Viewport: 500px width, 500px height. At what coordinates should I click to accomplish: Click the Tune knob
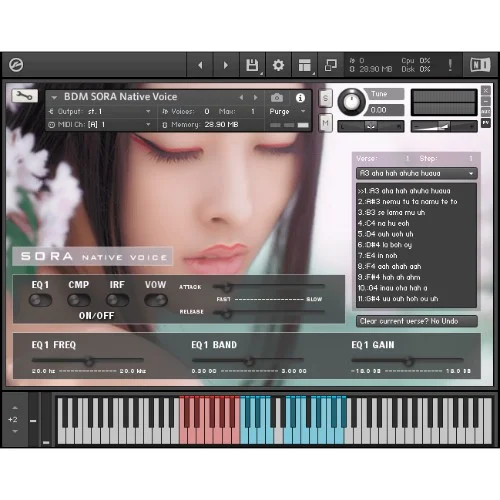[352, 102]
